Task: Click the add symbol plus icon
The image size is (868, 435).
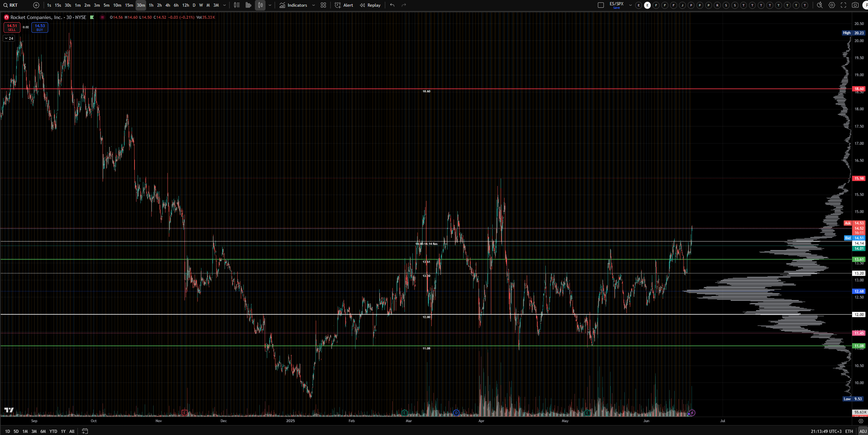Action: pos(36,5)
